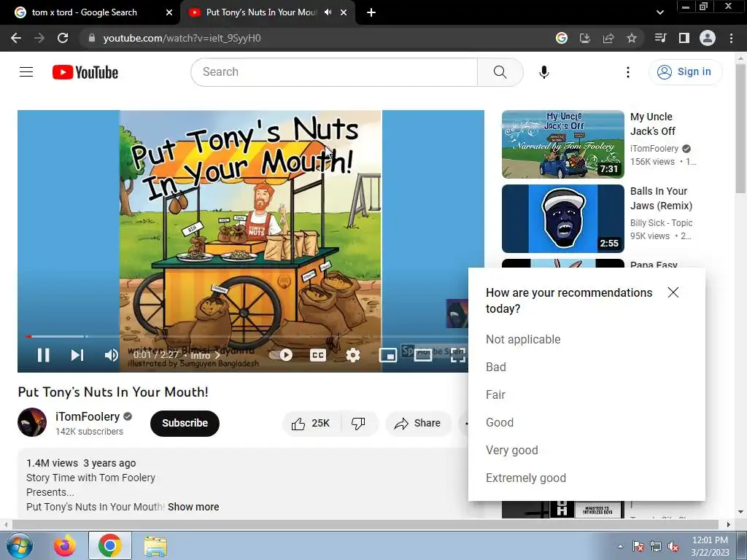The width and height of the screenshot is (747, 560).
Task: Expand description with Show more
Action: pyautogui.click(x=193, y=507)
